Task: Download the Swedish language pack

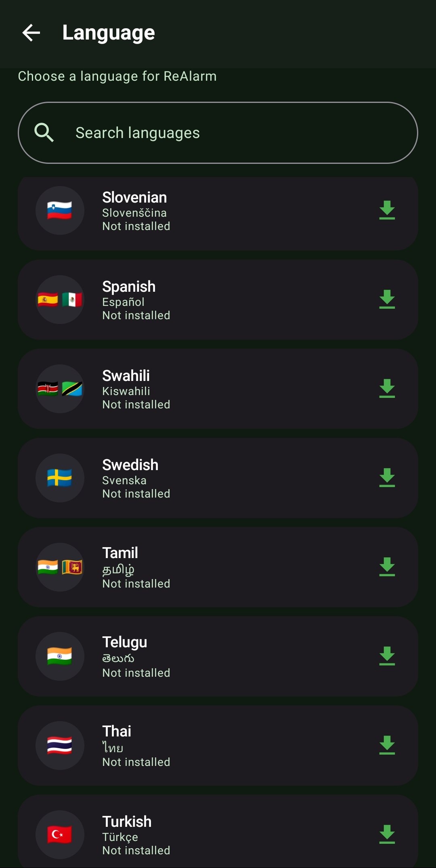Action: (387, 478)
